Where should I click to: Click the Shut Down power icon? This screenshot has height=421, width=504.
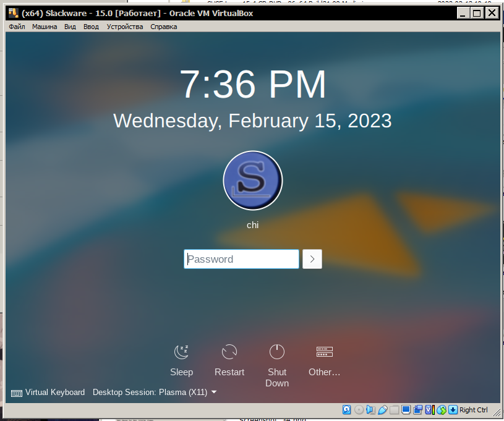tap(277, 352)
